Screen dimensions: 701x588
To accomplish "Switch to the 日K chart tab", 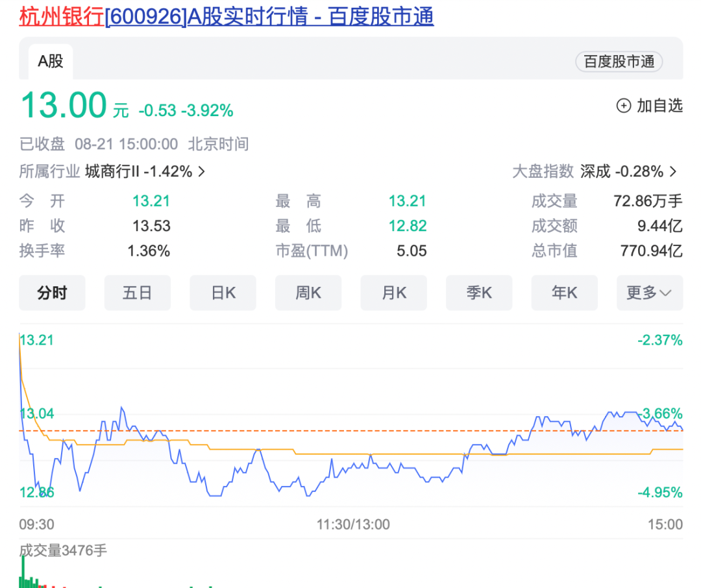I will [223, 293].
